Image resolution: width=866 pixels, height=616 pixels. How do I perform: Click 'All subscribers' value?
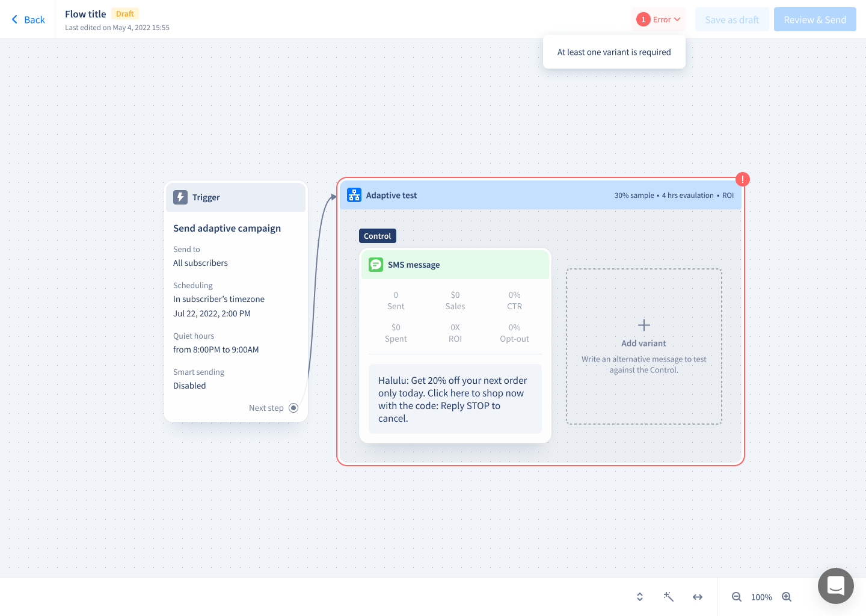200,263
